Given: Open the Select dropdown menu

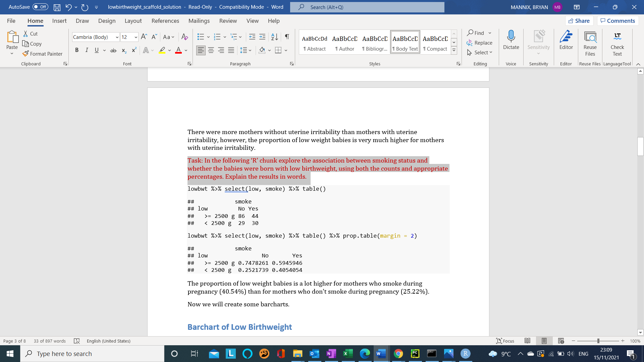Looking at the screenshot, I should coord(480,52).
